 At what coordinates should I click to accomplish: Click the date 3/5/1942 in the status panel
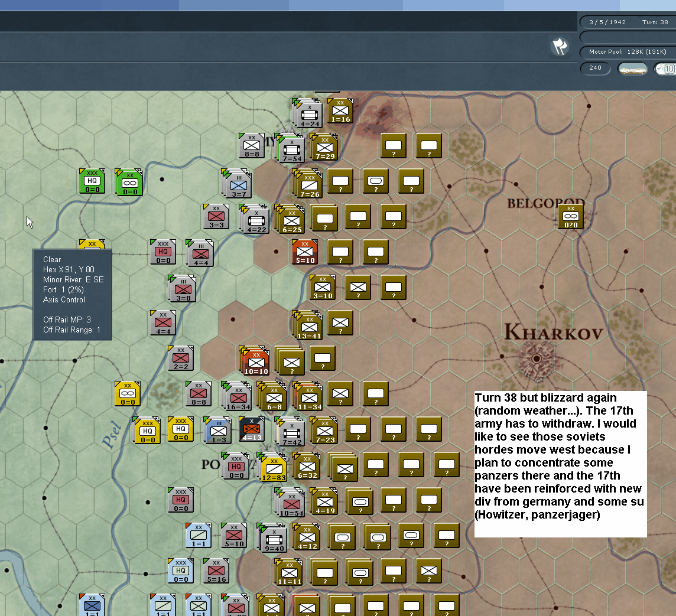(607, 22)
